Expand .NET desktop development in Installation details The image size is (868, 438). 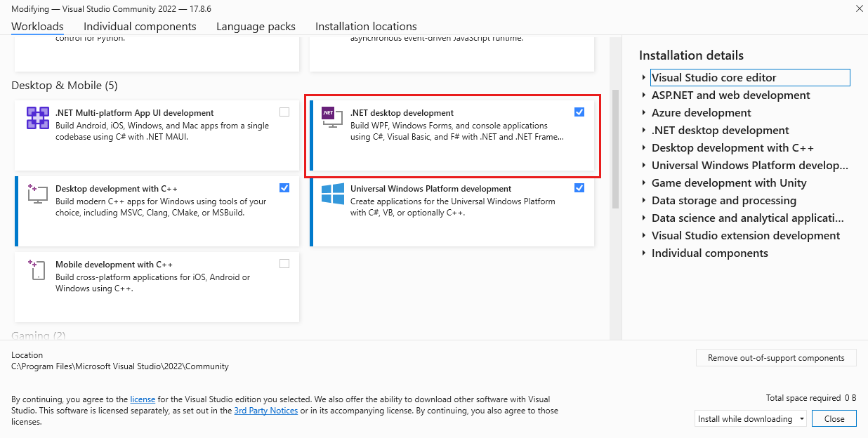coord(644,131)
